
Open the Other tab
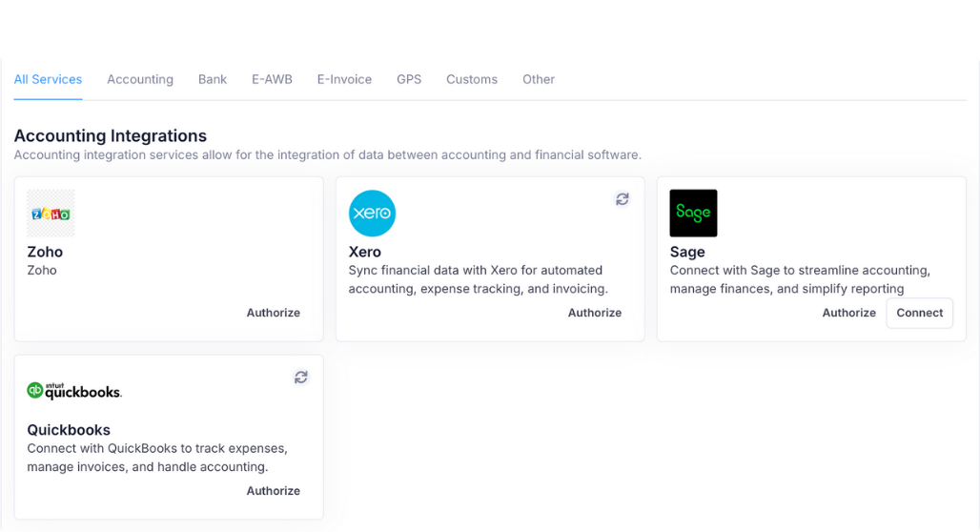[539, 79]
